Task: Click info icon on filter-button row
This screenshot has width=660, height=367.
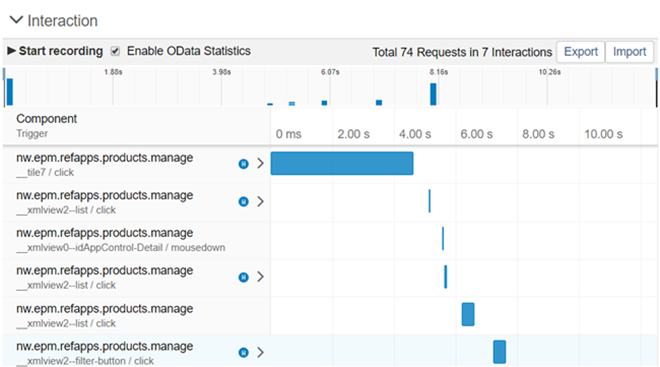Action: click(x=243, y=352)
